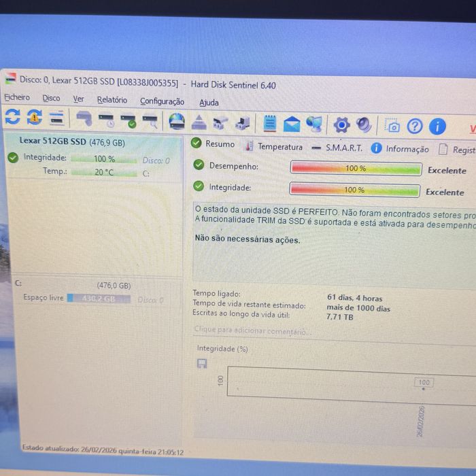Open the Ficheiro menu
476x476 pixels.
(x=17, y=97)
